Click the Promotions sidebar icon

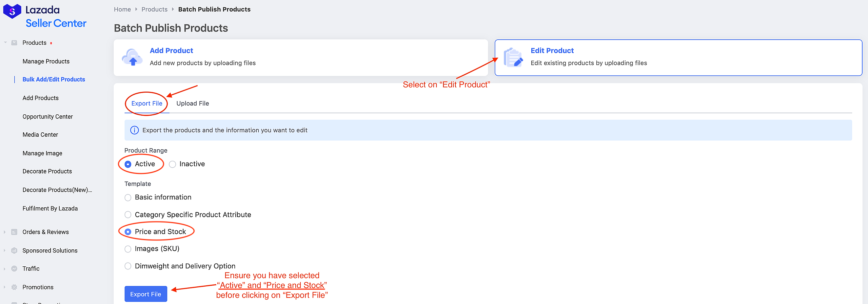coord(14,287)
